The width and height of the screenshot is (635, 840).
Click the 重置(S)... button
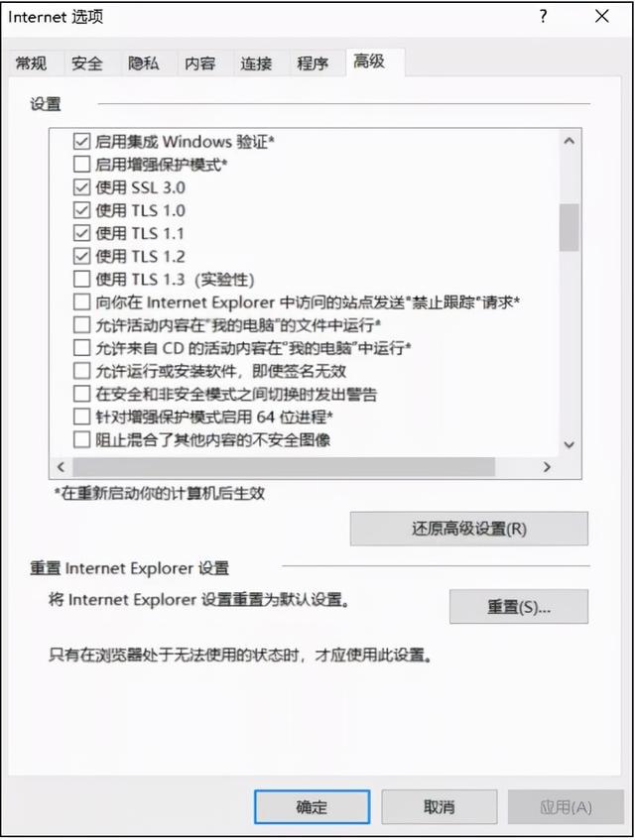[x=519, y=607]
